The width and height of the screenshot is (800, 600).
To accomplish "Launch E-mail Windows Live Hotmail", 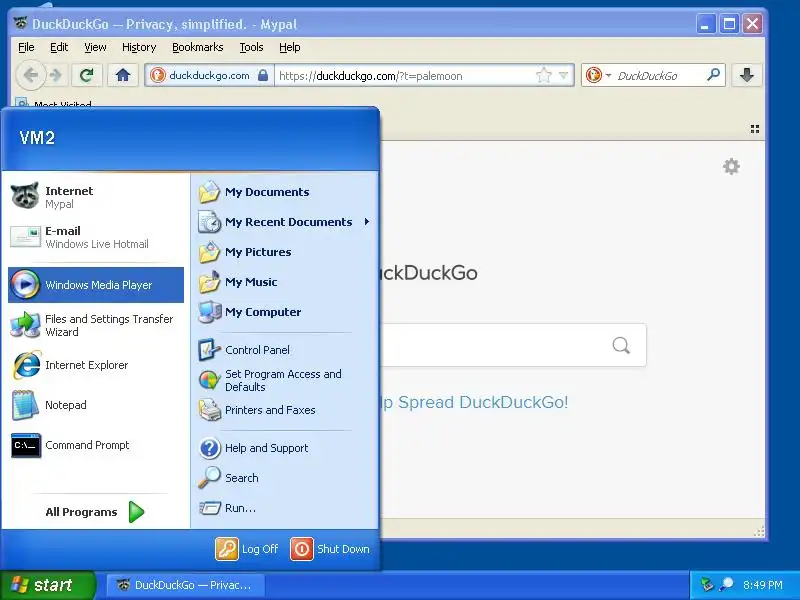I will (95, 237).
